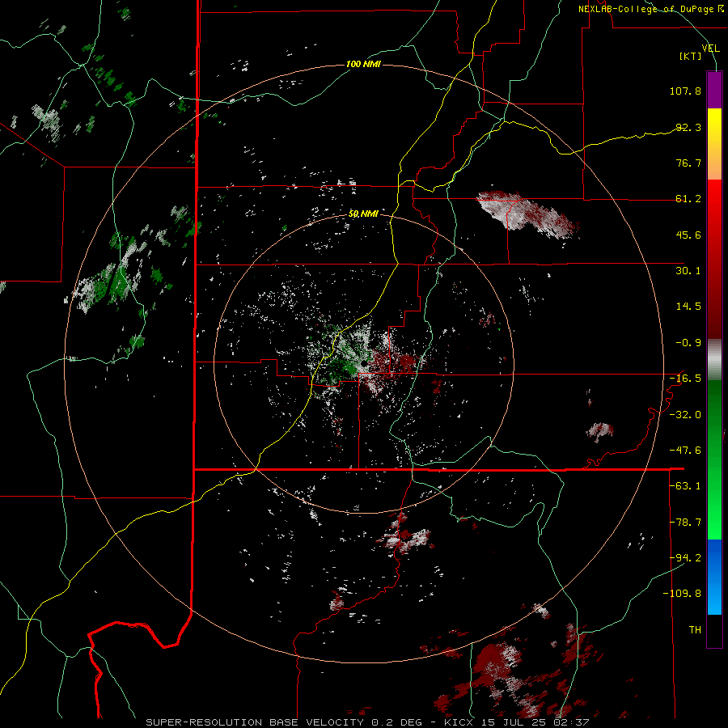The image size is (728, 728).
Task: Select the 30.1 velocity scale value
Action: (x=688, y=271)
